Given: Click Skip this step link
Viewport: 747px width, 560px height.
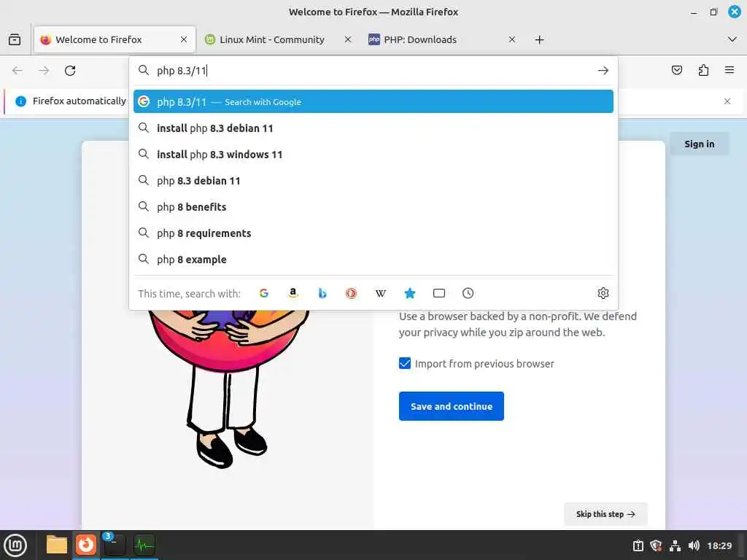Looking at the screenshot, I should click(x=605, y=514).
